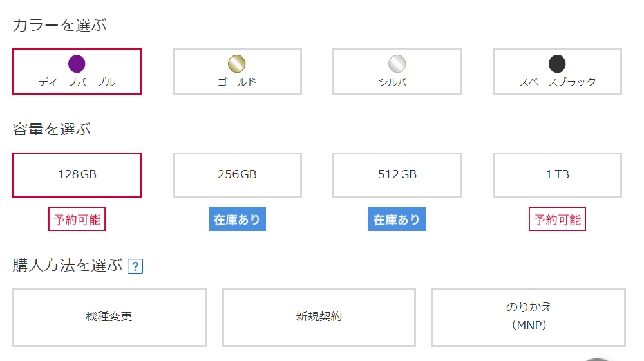644x361 pixels.
Task: Click 在庫あり badge under 512GB
Action: (397, 219)
